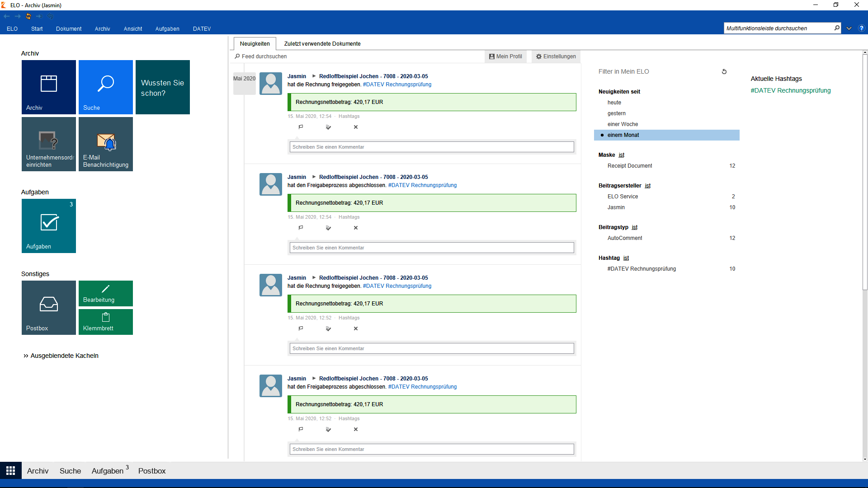Click check icon on last feed post
Screen dimensions: 868x488
[x=329, y=429]
